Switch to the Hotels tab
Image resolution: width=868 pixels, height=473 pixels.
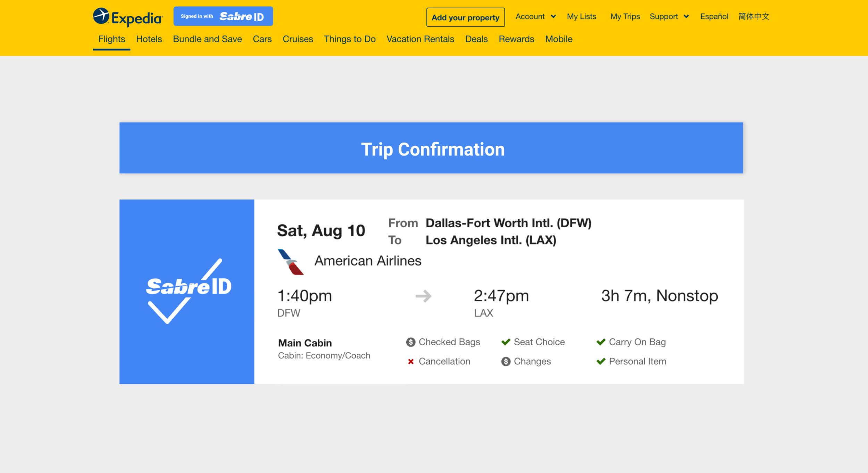click(149, 39)
